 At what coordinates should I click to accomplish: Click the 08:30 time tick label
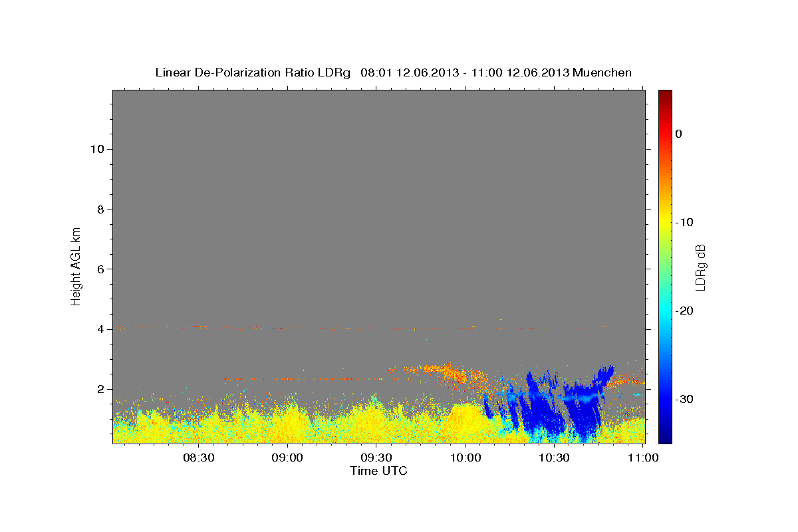tap(199, 458)
